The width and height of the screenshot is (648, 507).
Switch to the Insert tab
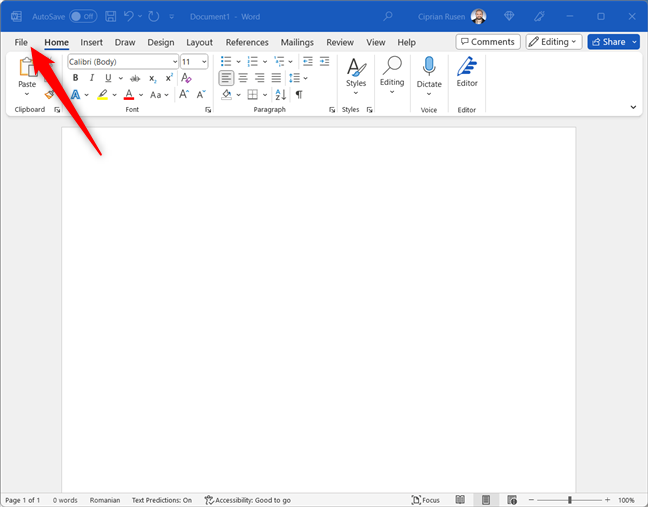click(x=91, y=42)
